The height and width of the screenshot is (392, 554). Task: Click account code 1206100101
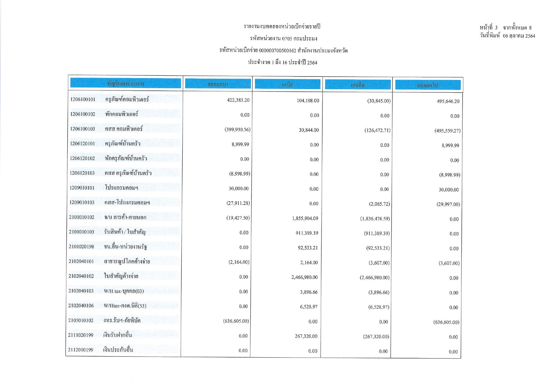82,99
